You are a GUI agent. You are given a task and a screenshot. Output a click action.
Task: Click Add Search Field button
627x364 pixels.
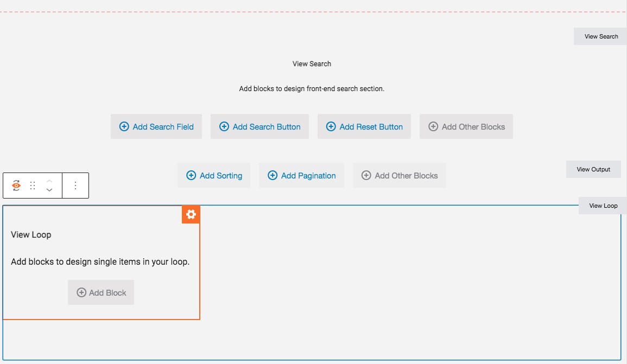pyautogui.click(x=156, y=126)
